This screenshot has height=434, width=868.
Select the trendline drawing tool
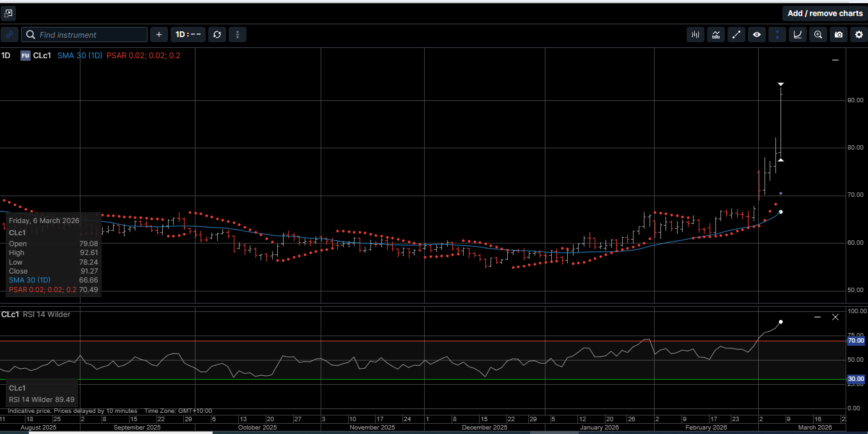point(736,35)
